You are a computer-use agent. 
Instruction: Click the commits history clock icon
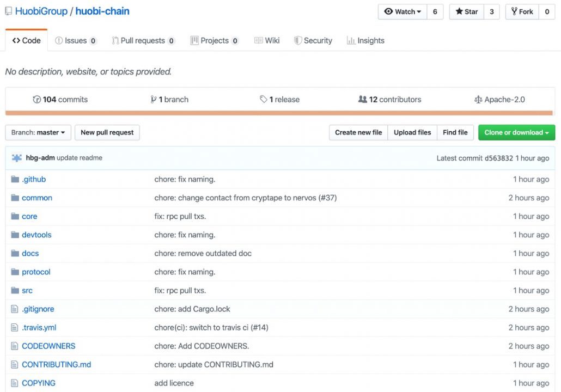tap(36, 100)
